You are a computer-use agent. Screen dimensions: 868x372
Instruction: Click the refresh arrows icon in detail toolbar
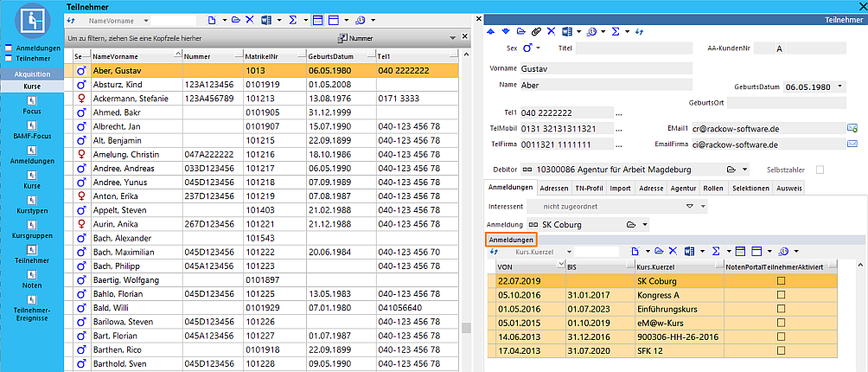pyautogui.click(x=640, y=31)
